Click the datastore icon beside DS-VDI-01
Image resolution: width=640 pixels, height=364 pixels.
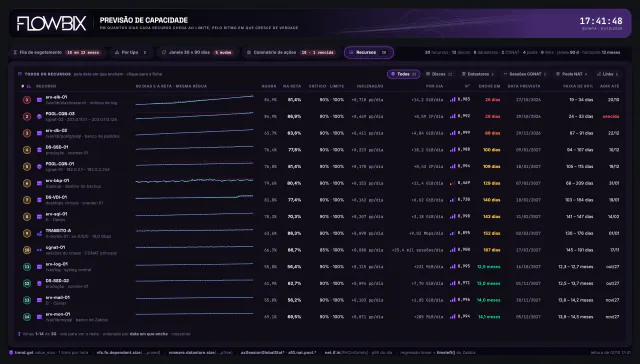39,200
